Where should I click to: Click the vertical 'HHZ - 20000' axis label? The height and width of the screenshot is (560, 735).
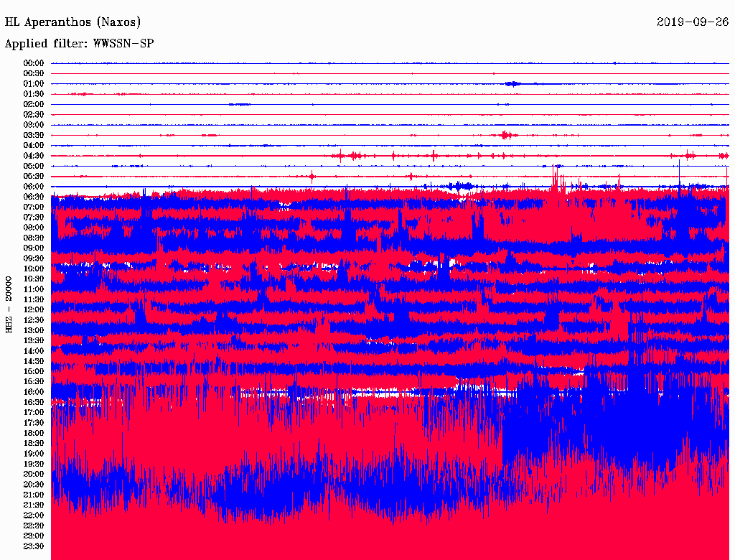[9, 304]
